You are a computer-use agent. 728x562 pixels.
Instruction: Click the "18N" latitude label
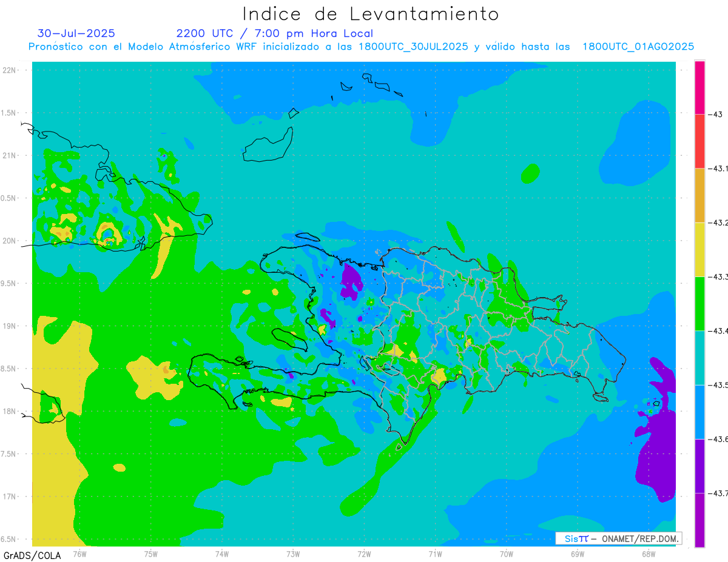click(x=10, y=412)
